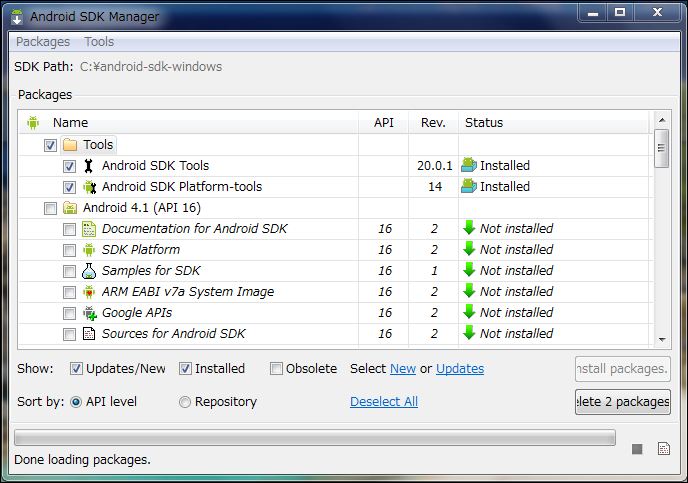The width and height of the screenshot is (688, 483).
Task: Click the Updates link
Action: (460, 369)
